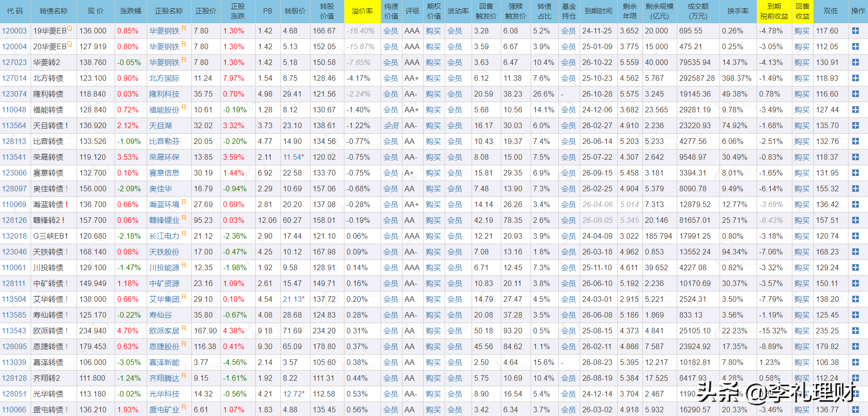Image resolution: width=868 pixels, height=416 pixels.
Task: Click the plus icon in the 北方转债 row
Action: click(x=855, y=78)
